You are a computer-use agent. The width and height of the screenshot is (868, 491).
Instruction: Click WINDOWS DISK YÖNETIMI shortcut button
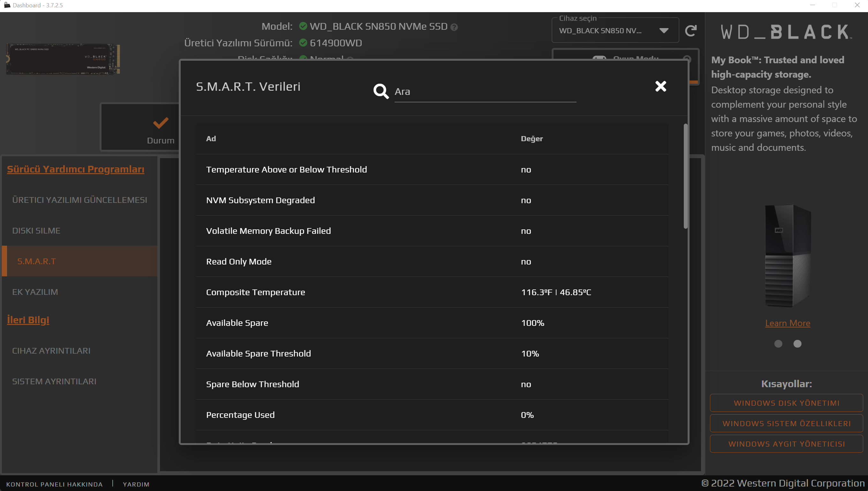click(786, 403)
